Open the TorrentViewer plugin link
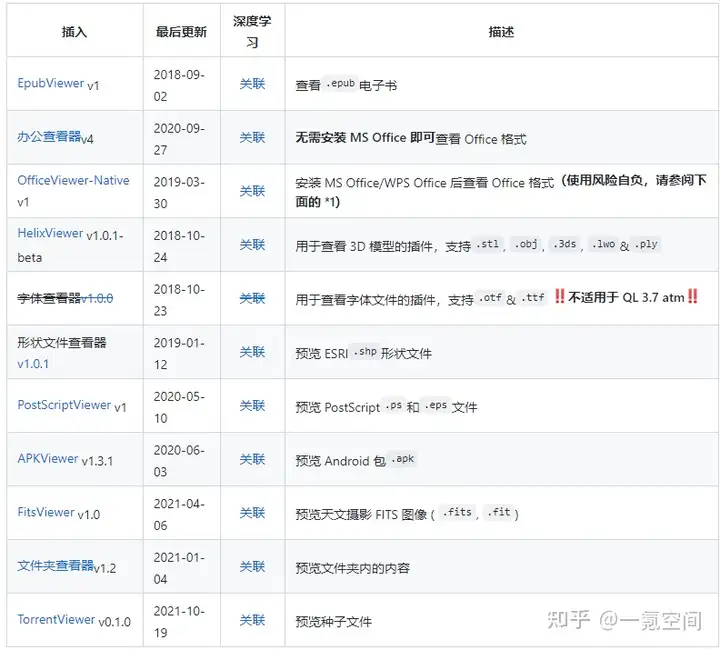 pyautogui.click(x=56, y=620)
